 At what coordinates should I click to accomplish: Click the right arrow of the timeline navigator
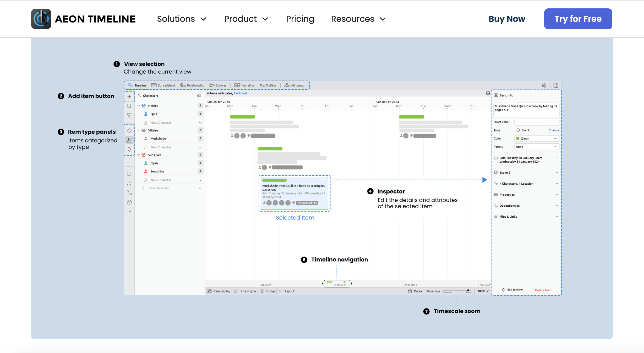tap(352, 284)
